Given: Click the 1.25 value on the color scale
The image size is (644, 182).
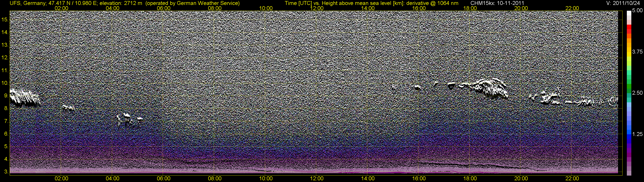Looking at the screenshot, I should click(637, 134).
